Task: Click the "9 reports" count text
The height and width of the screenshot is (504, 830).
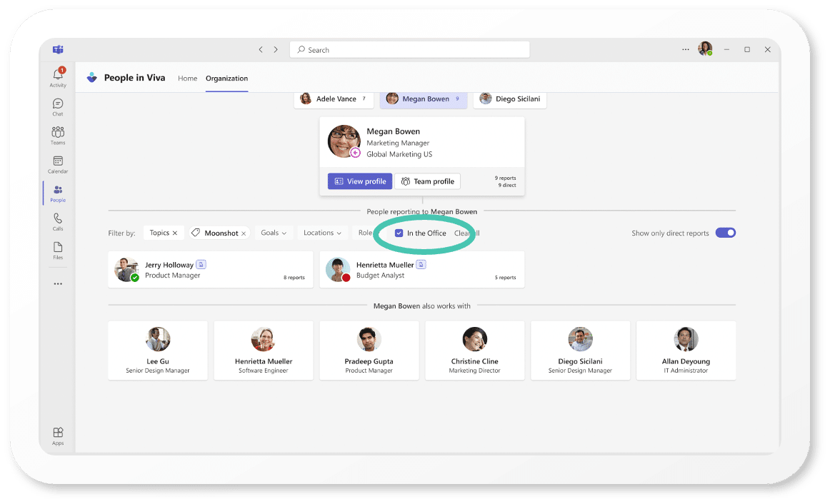Action: 506,178
